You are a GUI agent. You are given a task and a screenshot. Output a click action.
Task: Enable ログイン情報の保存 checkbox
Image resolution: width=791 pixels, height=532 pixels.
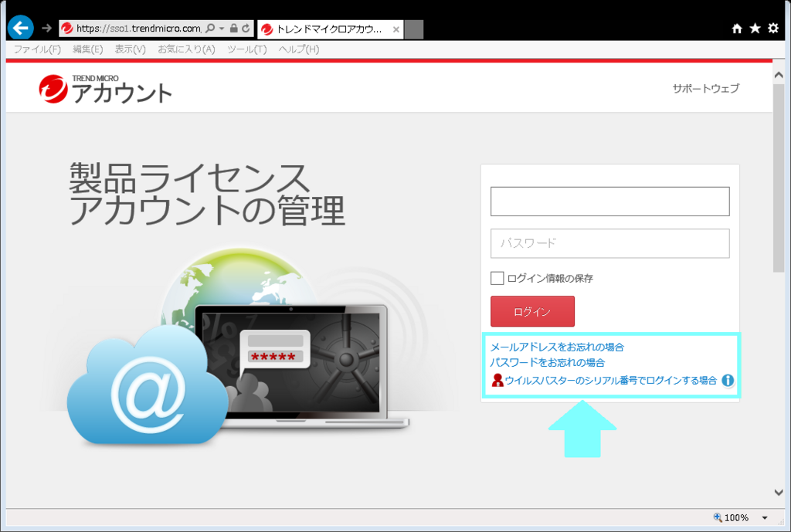coord(497,278)
